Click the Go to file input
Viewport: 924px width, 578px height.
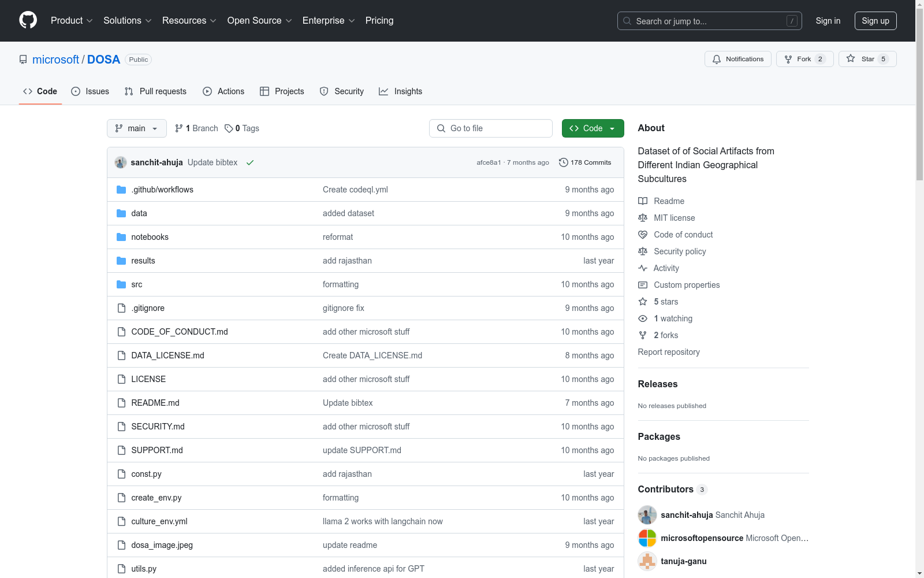[x=491, y=128]
